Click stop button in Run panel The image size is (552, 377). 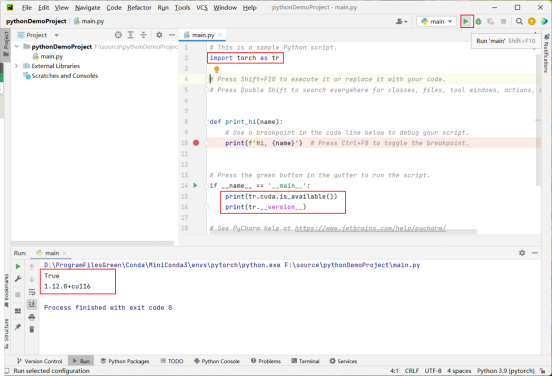[x=18, y=295]
